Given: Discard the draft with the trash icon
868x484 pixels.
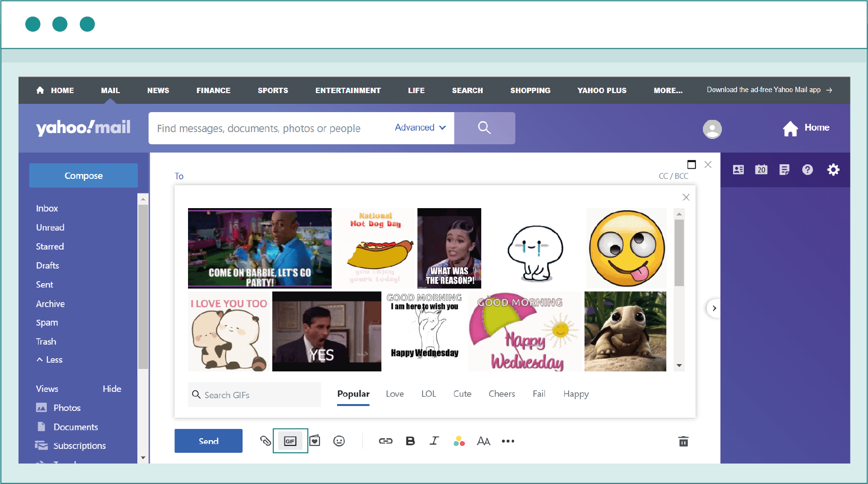Looking at the screenshot, I should tap(683, 441).
